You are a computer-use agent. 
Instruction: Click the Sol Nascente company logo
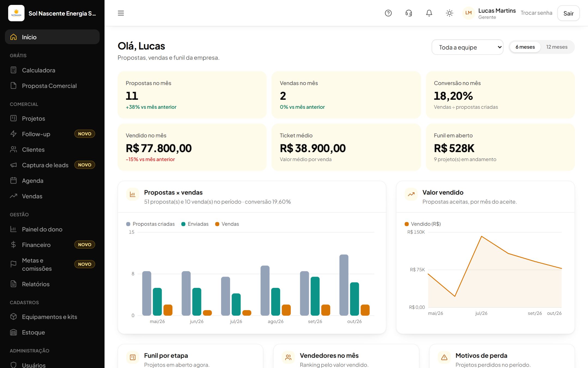pyautogui.click(x=16, y=13)
